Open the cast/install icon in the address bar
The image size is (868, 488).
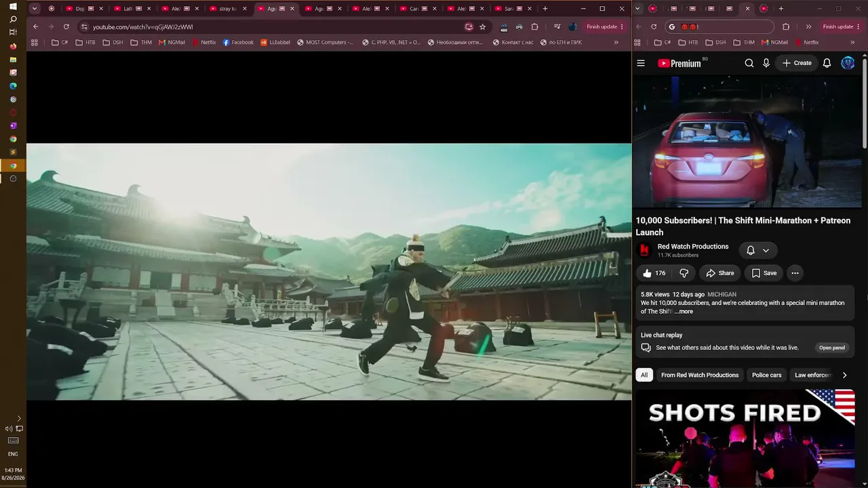[469, 26]
